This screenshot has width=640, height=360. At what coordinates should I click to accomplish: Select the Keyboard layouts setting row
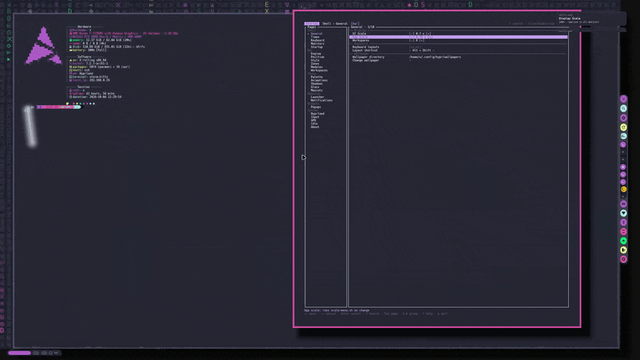459,47
